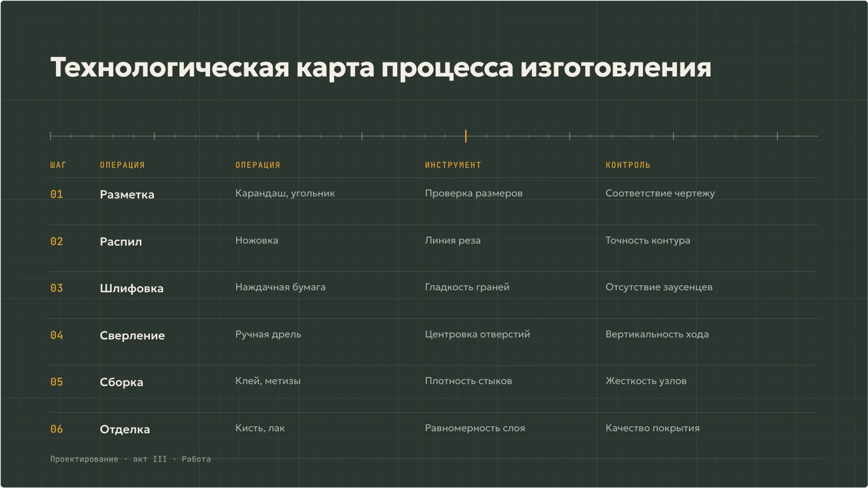The image size is (868, 488).
Task: Click the 'Карандаш, угольник' cell
Action: click(x=285, y=193)
